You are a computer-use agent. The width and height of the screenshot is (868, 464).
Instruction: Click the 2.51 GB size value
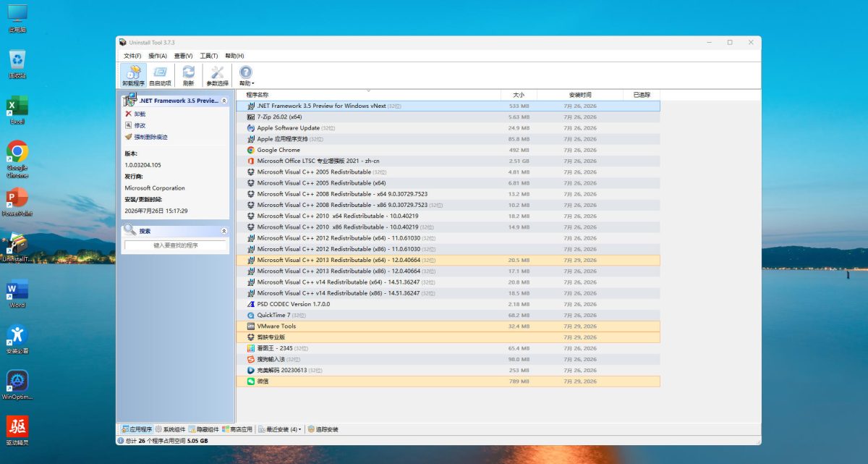coord(519,161)
